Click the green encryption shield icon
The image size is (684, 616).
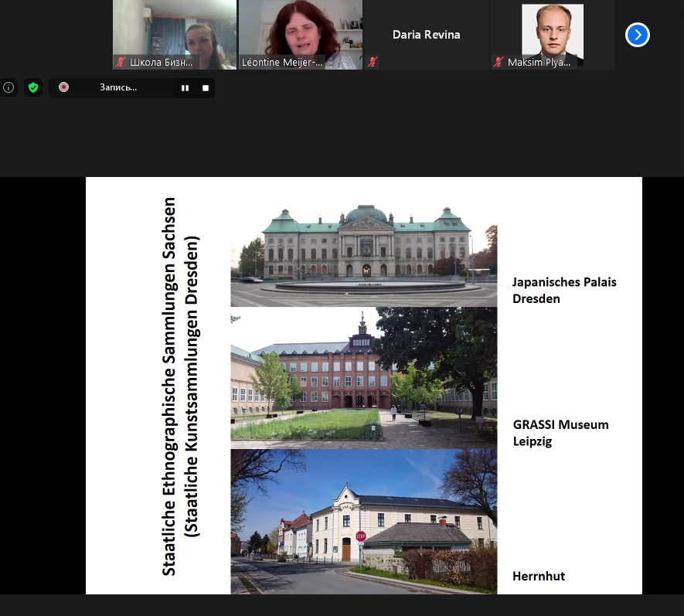tap(33, 87)
